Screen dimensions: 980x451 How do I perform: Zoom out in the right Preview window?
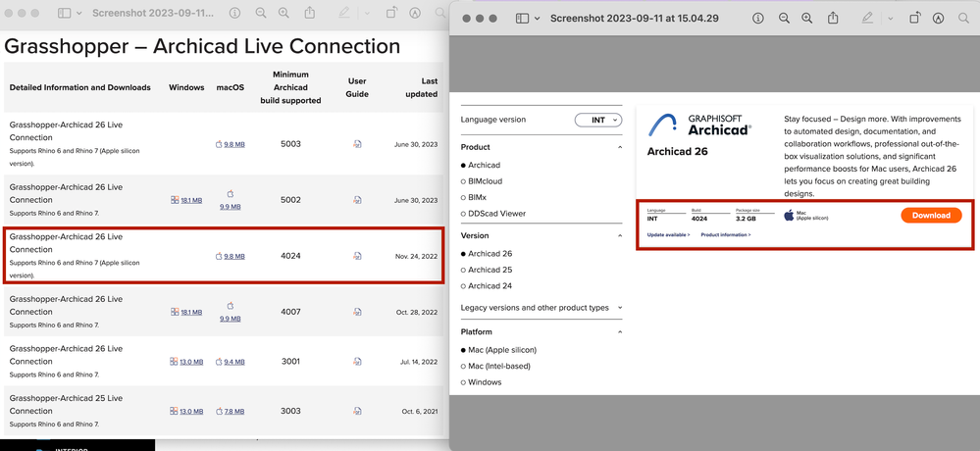click(x=785, y=18)
